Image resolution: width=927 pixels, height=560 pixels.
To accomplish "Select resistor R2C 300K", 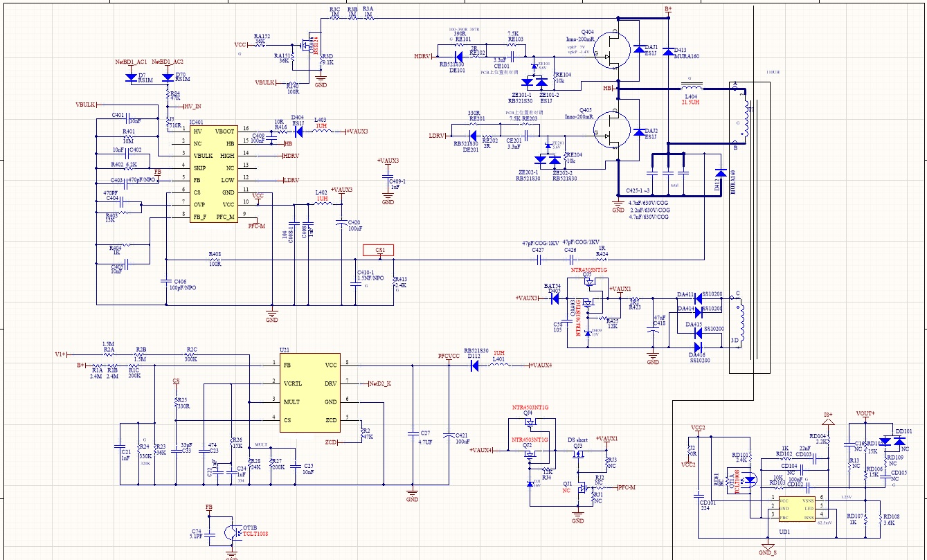I will click(x=192, y=354).
